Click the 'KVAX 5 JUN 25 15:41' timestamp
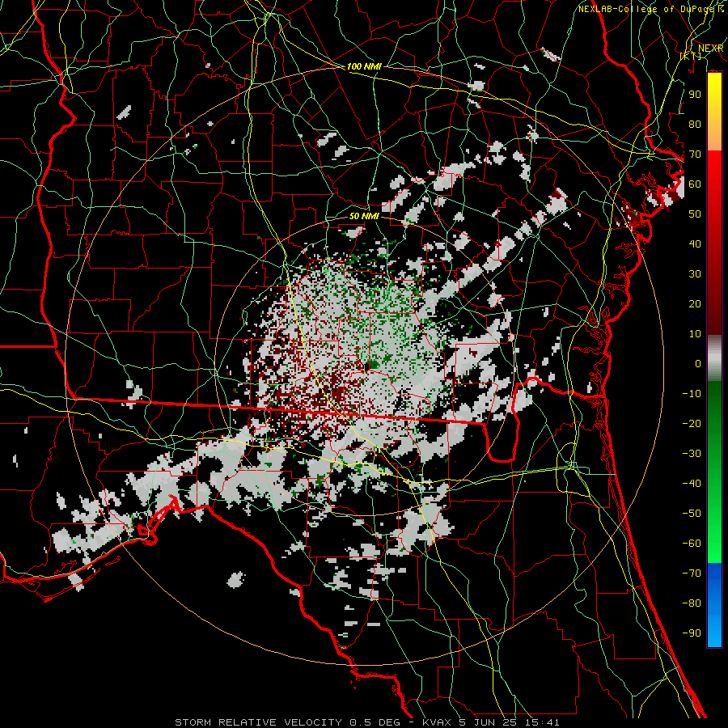Screen dimensions: 728x728 pos(491,722)
